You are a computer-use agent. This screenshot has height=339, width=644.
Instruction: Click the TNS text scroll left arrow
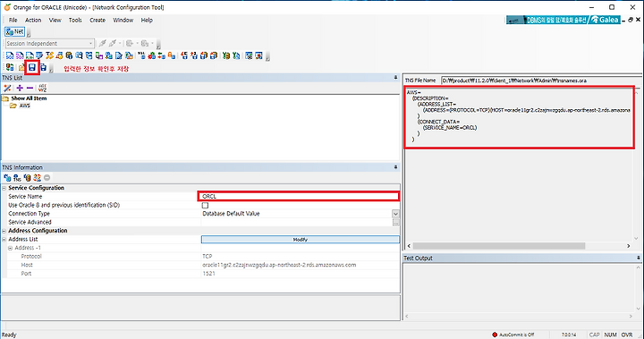pyautogui.click(x=409, y=246)
